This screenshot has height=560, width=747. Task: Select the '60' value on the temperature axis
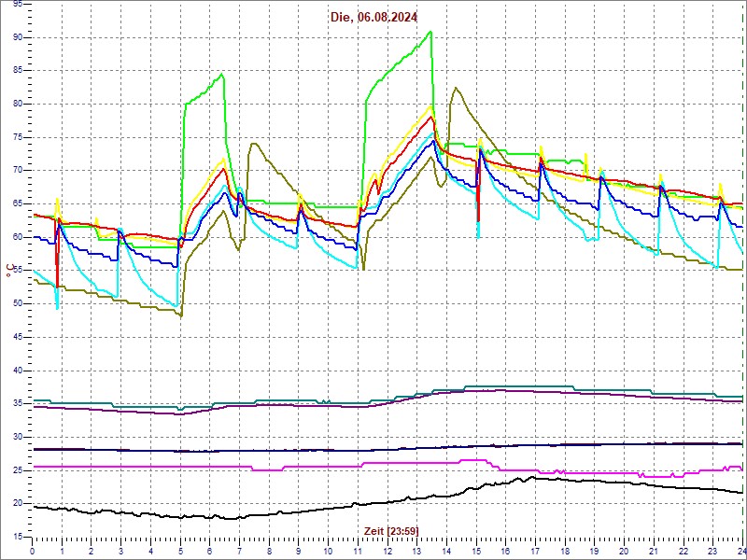[x=18, y=238]
